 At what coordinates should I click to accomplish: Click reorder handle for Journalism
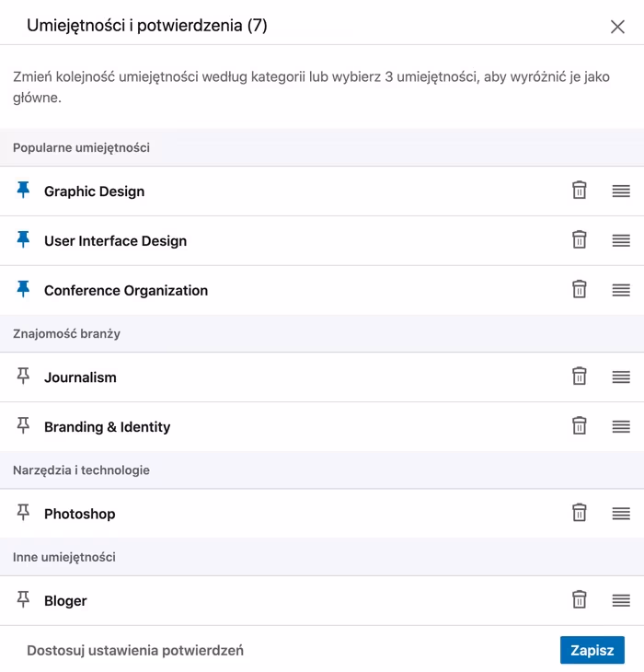(621, 377)
